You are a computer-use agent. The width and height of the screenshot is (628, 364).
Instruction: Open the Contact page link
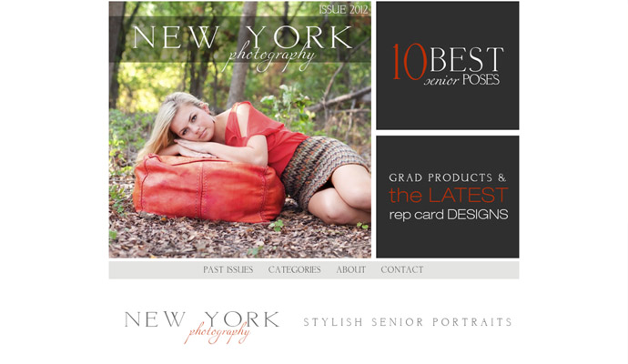pyautogui.click(x=402, y=270)
